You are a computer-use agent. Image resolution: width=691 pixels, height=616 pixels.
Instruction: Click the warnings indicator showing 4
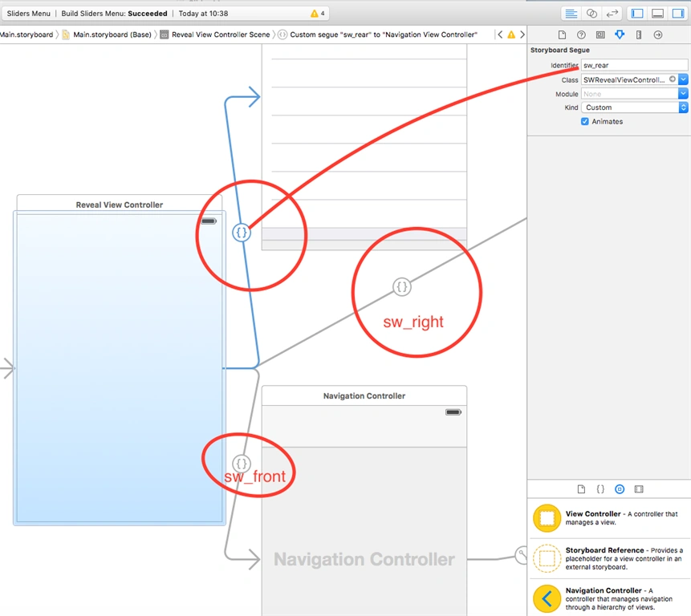click(317, 14)
